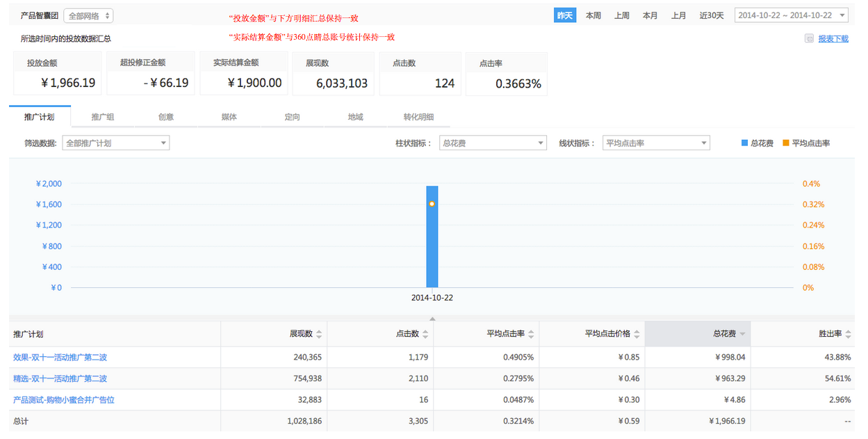Toggle 总花费 column sort arrow
The width and height of the screenshot is (868, 439).
(x=742, y=335)
